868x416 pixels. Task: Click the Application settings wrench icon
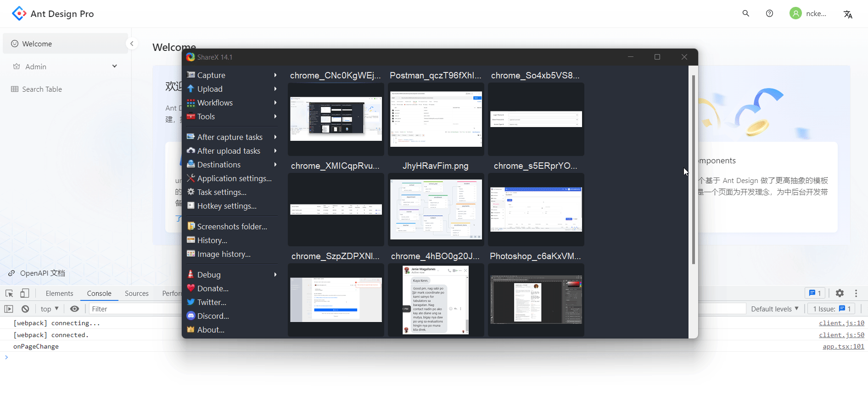pyautogui.click(x=191, y=178)
